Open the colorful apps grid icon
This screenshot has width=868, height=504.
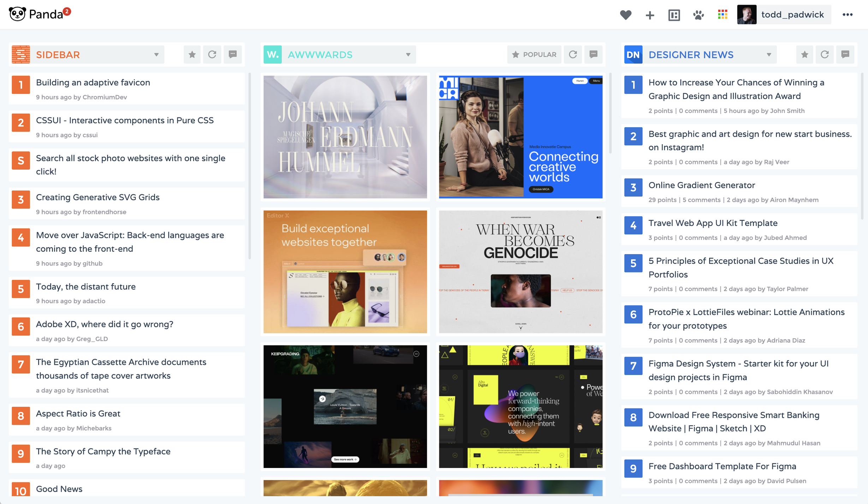723,14
